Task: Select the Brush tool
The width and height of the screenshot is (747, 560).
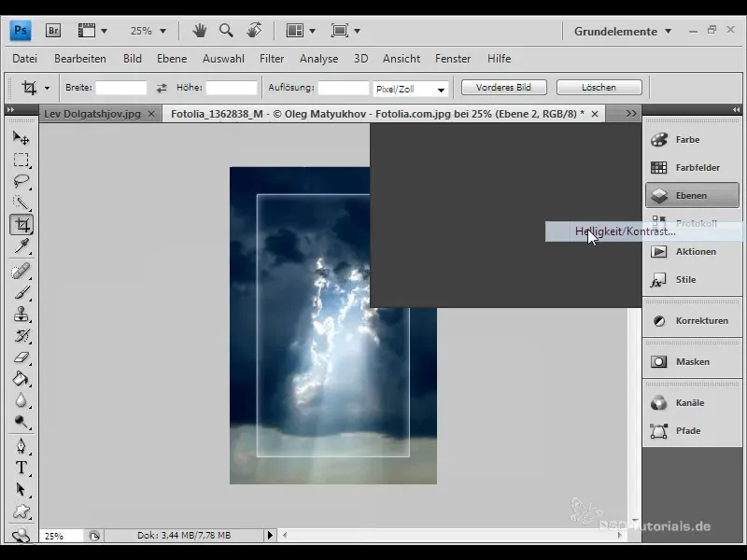Action: [21, 292]
